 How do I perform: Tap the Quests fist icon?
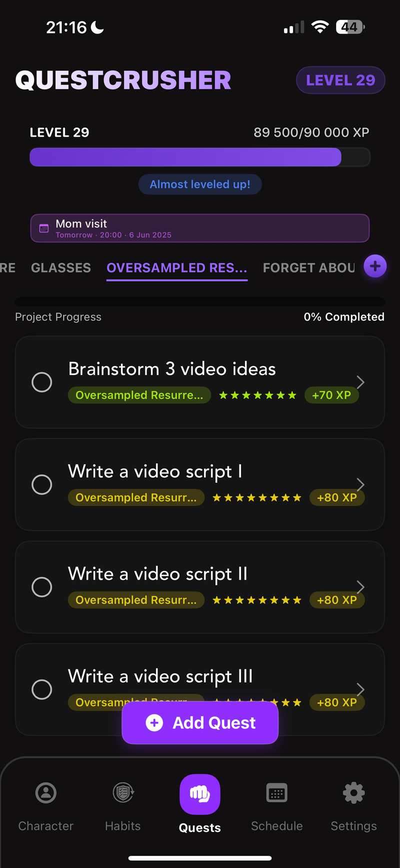click(200, 794)
